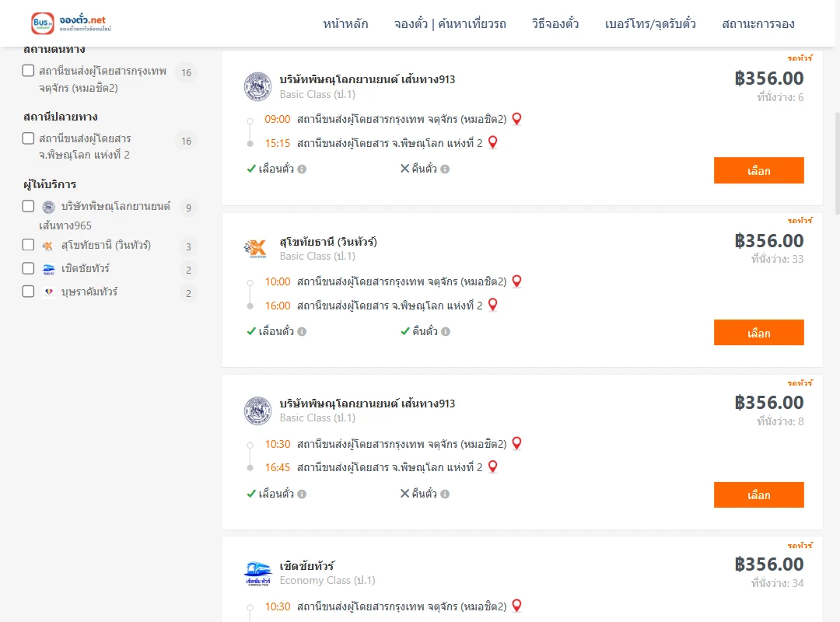Open วิธีจองตั๋ว menu item
Viewport: 840px width, 622px height.
(x=555, y=24)
